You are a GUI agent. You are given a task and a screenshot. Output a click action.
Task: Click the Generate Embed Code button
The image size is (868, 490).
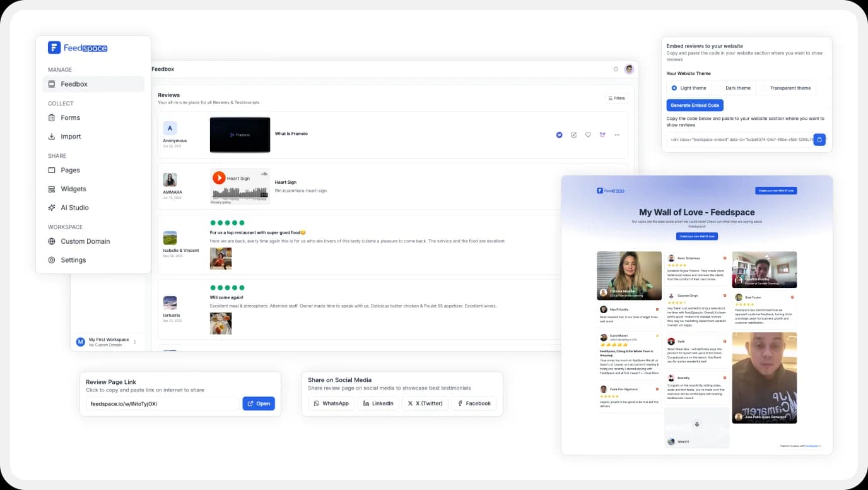[x=695, y=105]
